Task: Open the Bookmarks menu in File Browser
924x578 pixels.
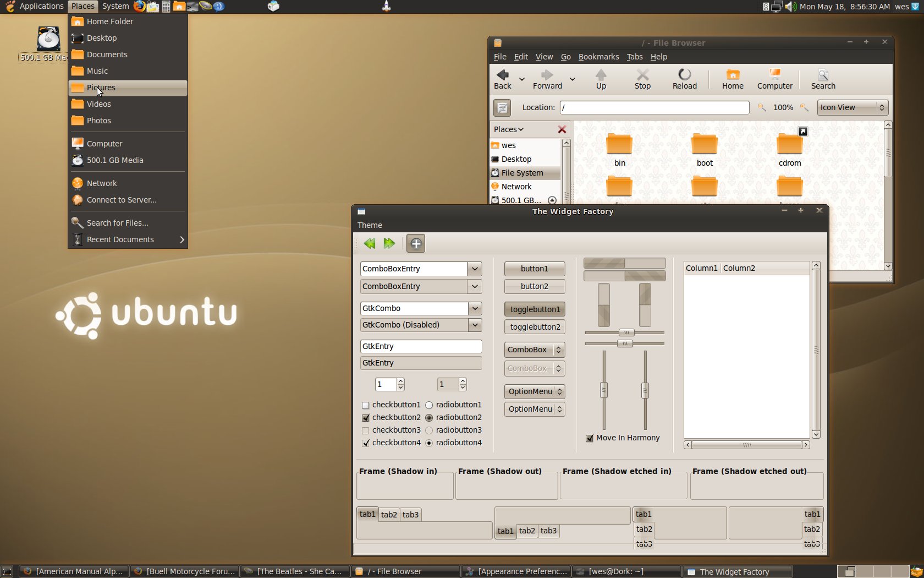Action: pos(598,57)
